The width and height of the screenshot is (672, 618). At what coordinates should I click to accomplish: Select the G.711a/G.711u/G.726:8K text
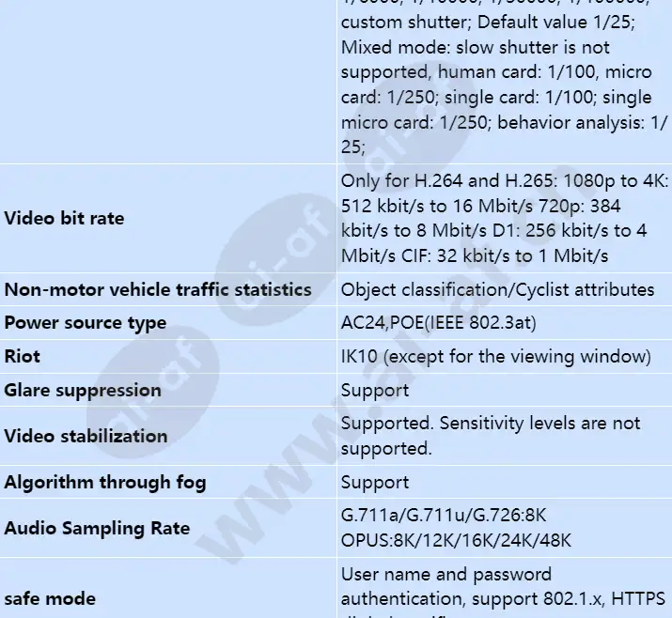[x=444, y=516]
